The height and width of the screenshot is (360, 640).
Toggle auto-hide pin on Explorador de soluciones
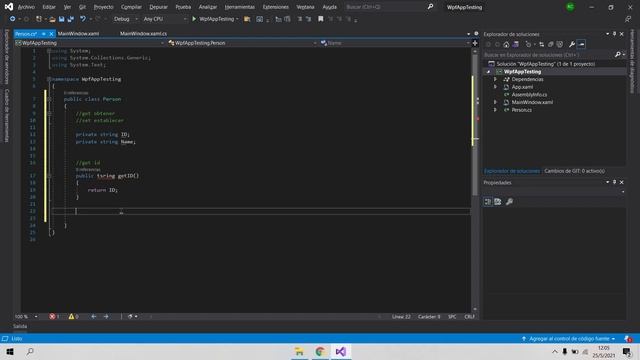point(614,34)
